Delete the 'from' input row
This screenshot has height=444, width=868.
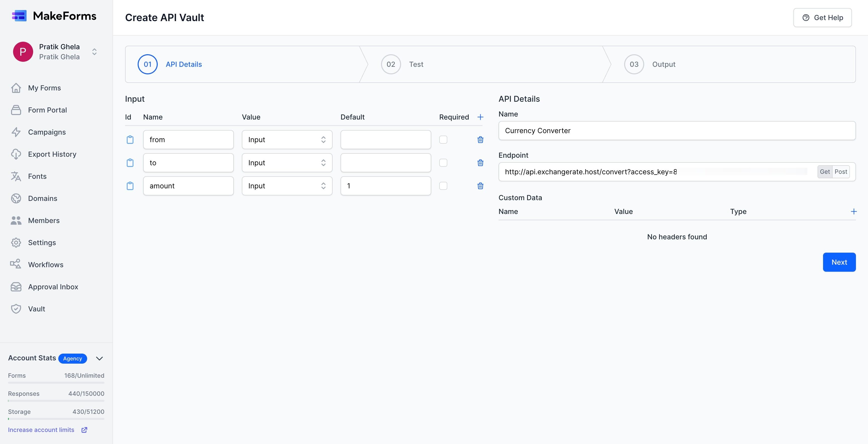[480, 139]
